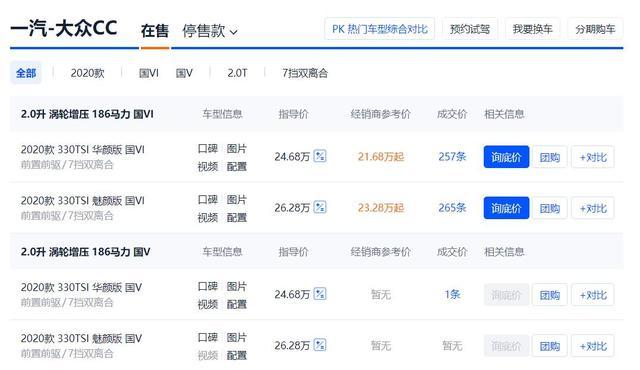Image resolution: width=640 pixels, height=370 pixels.
Task: Filter by 国VI emission standard
Action: (x=149, y=73)
